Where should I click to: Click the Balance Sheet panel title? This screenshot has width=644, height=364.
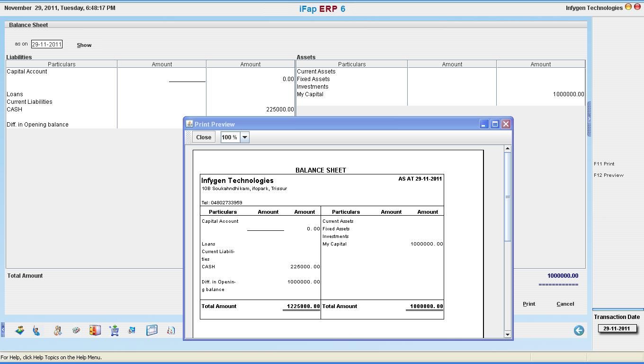coord(28,25)
